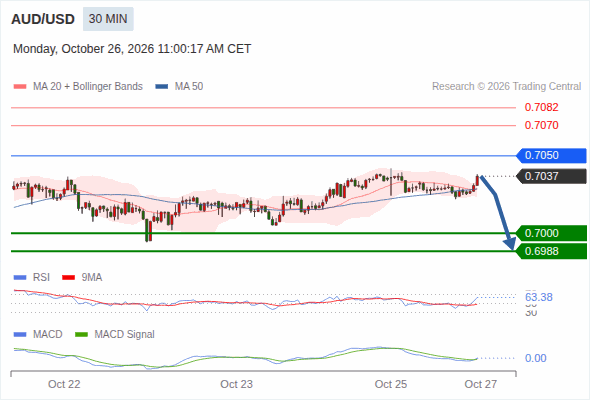590x400 pixels.
Task: Click the MA 20 + Bollinger Bands legend label
Action: click(88, 87)
